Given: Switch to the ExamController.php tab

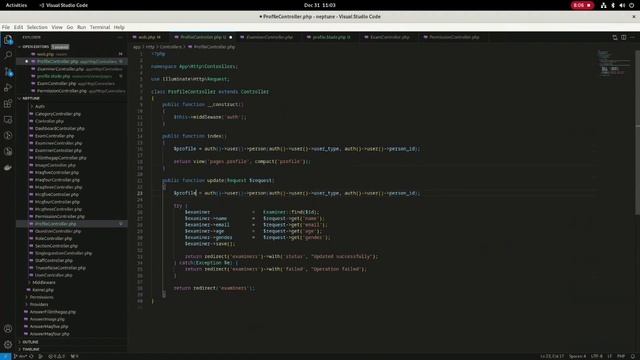Looking at the screenshot, I should (x=390, y=37).
